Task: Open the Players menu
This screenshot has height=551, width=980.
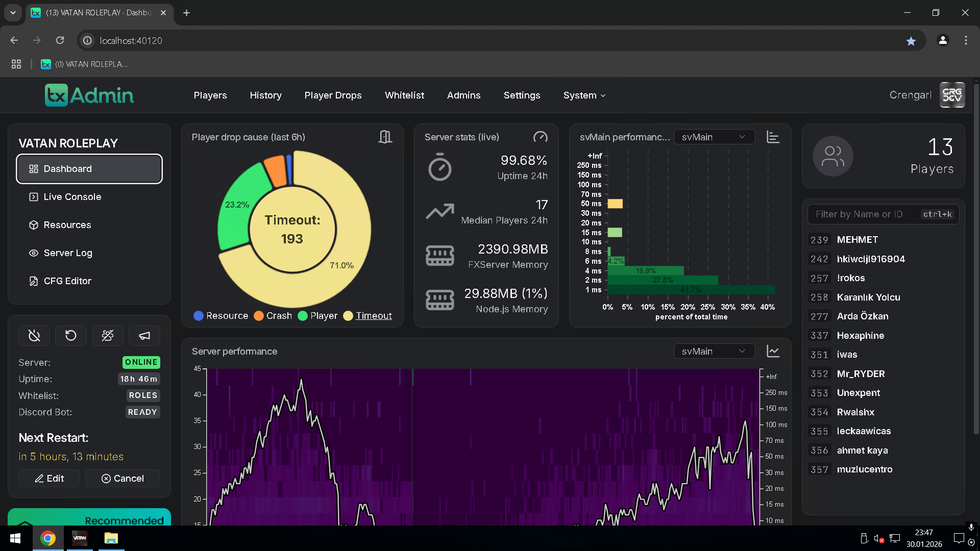Action: point(210,95)
